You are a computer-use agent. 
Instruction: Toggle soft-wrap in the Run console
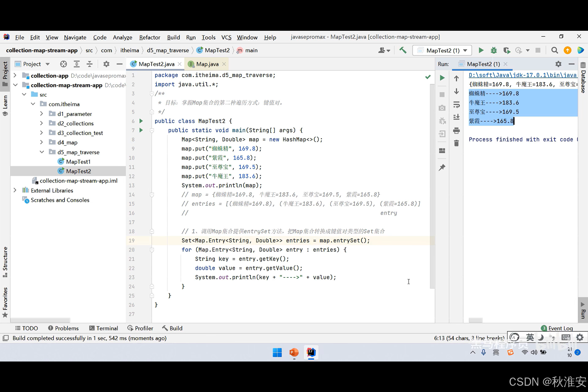[x=457, y=105]
